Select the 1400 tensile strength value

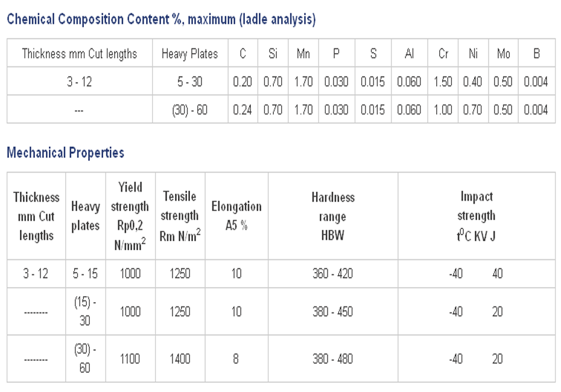point(180,359)
